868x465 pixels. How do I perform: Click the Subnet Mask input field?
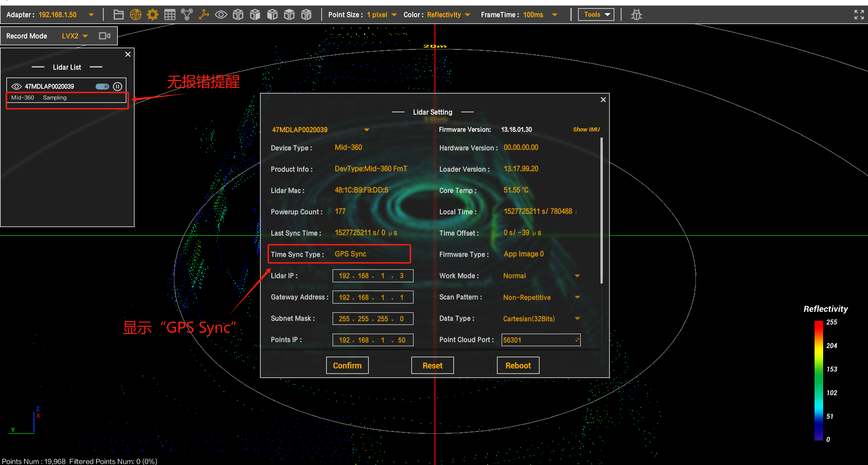click(373, 319)
